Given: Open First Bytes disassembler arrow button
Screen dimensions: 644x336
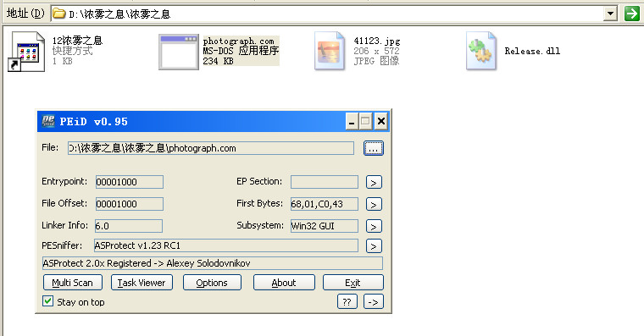Looking at the screenshot, I should [374, 204].
